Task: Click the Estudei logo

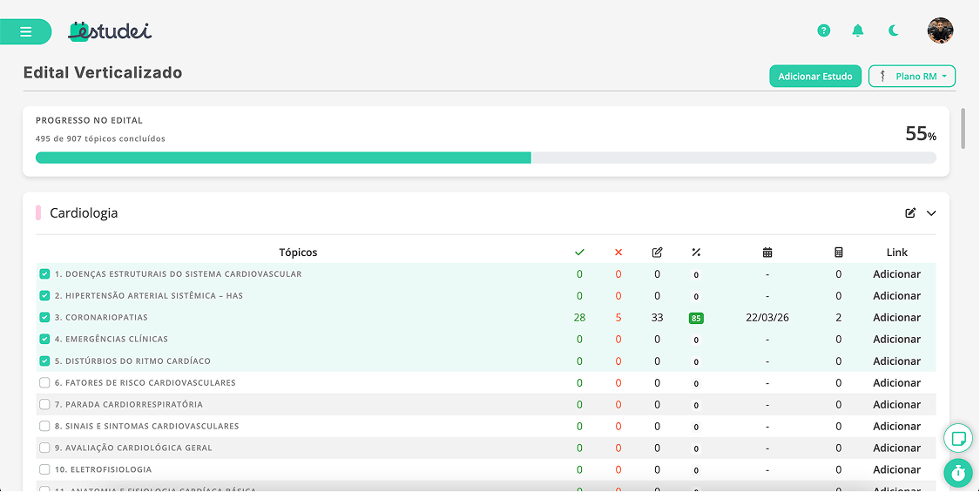Action: 111,31
